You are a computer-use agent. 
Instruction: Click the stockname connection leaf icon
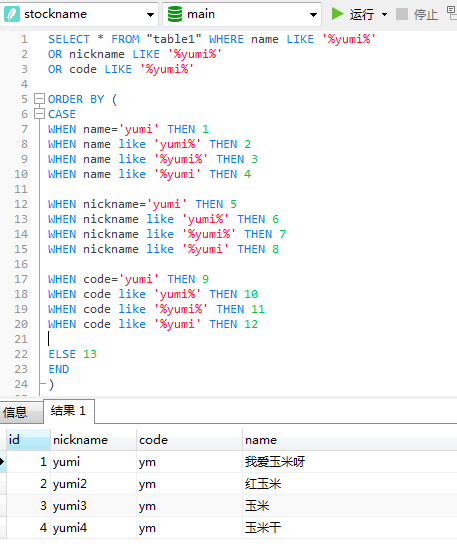coord(12,14)
